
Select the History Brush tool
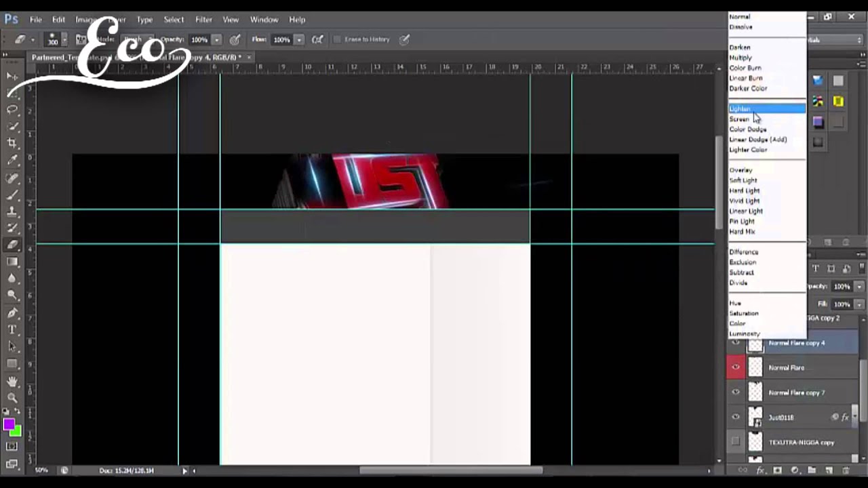pyautogui.click(x=12, y=228)
